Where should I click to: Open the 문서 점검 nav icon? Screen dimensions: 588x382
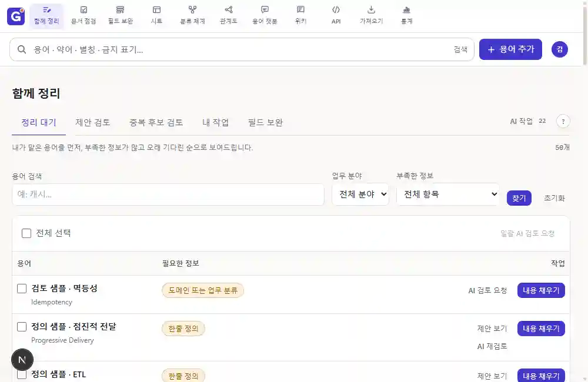click(x=83, y=15)
